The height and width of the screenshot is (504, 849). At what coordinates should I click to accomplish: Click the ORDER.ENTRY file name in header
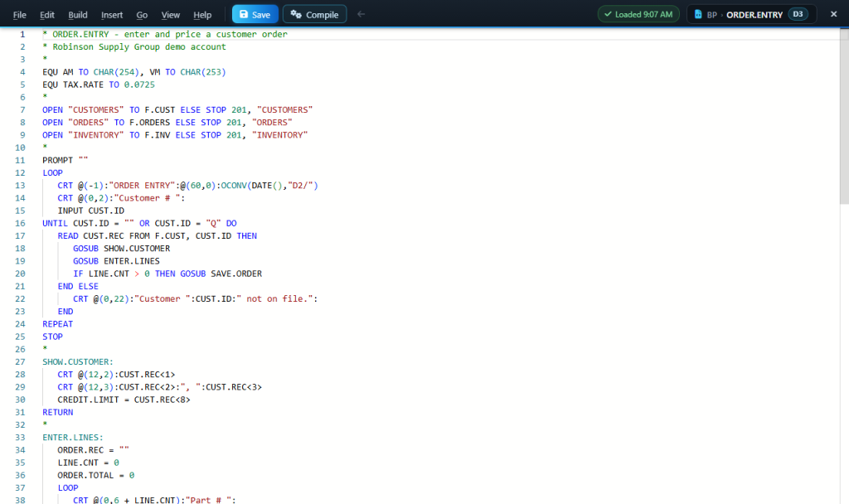(x=754, y=15)
